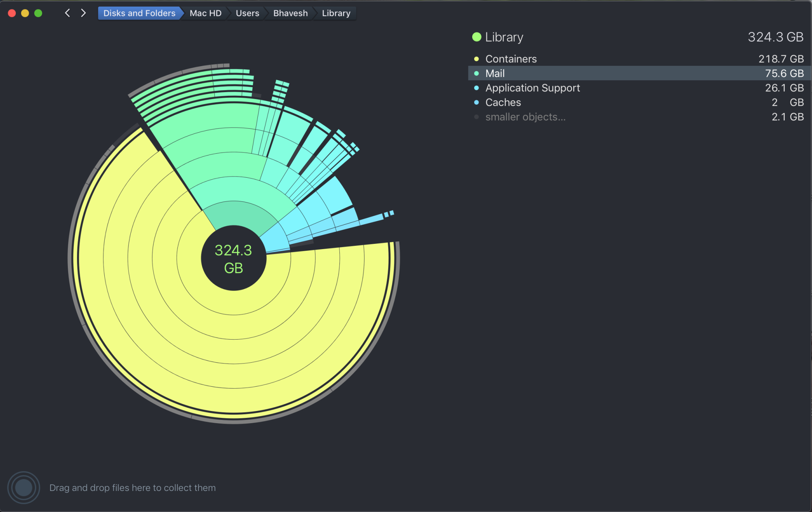Select the Library breadcrumb segment
The width and height of the screenshot is (812, 512).
coord(336,13)
